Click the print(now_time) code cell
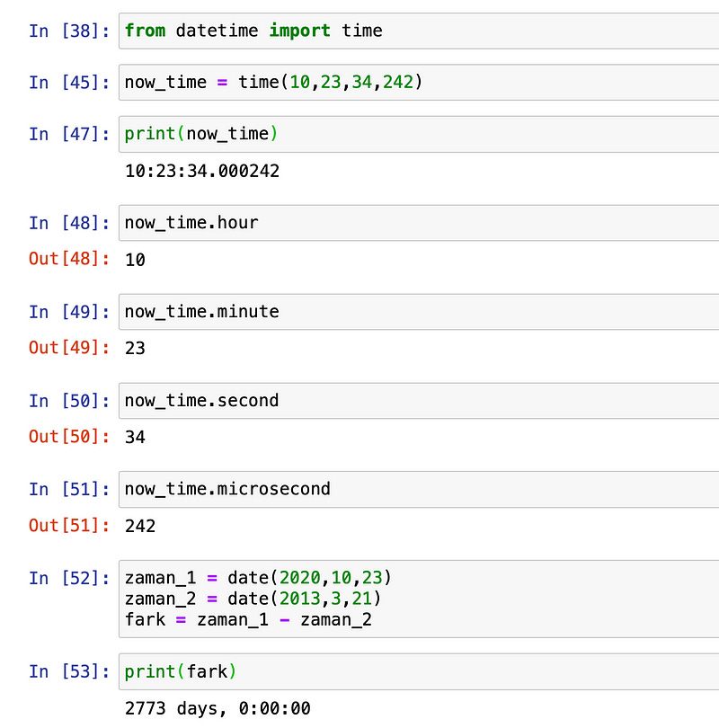Image resolution: width=719 pixels, height=728 pixels. click(x=419, y=134)
